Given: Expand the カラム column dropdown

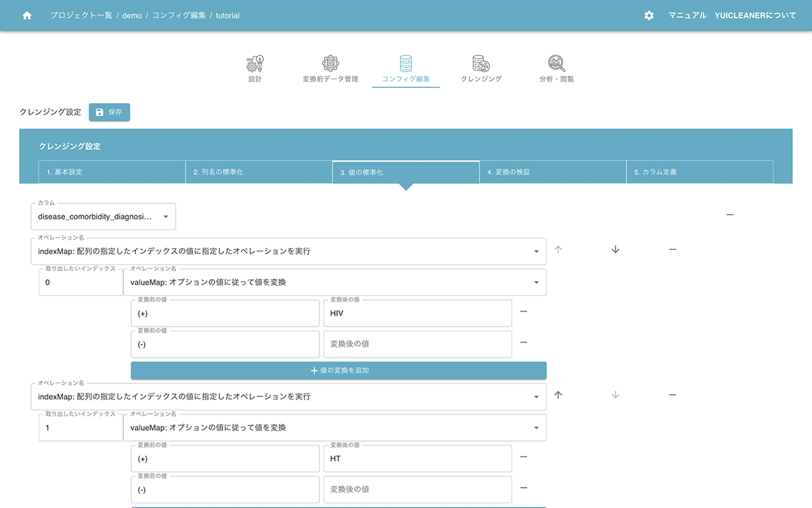Looking at the screenshot, I should point(166,217).
